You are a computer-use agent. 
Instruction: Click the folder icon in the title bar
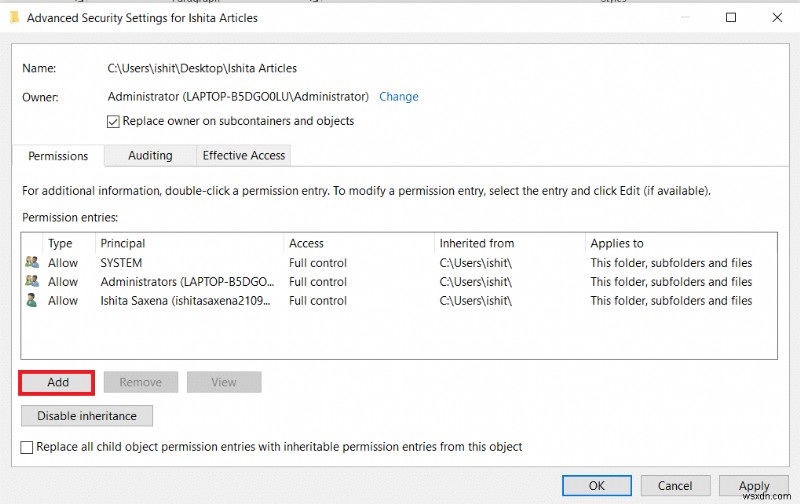[14, 17]
